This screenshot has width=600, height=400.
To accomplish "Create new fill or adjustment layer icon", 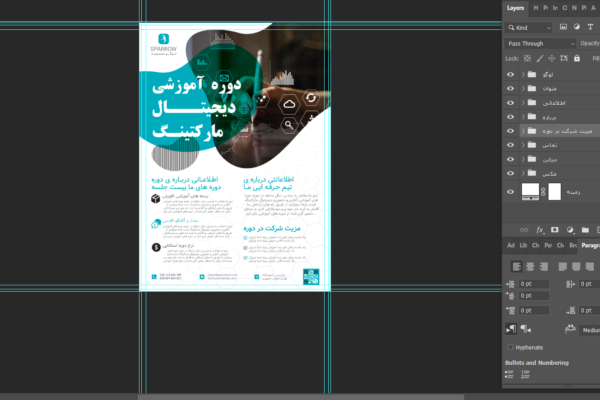I will tap(570, 230).
